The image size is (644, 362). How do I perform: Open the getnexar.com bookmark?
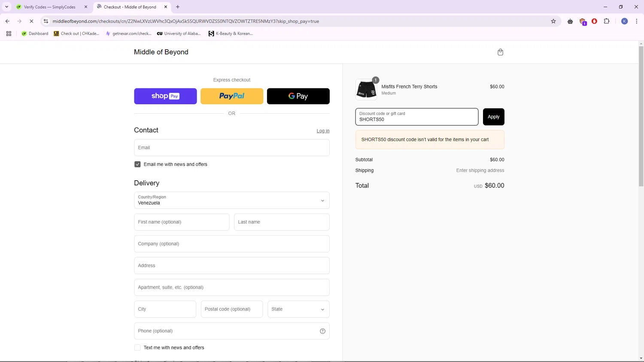click(128, 33)
